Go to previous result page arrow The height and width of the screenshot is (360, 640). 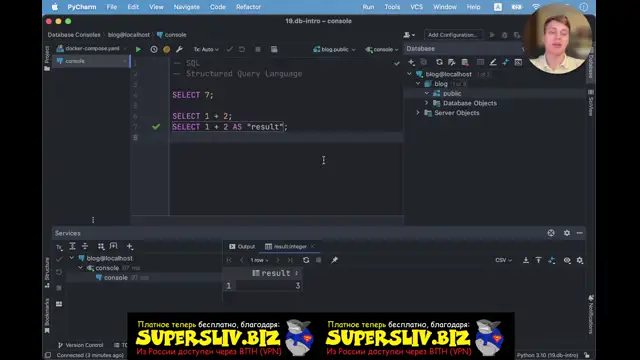pyautogui.click(x=242, y=260)
